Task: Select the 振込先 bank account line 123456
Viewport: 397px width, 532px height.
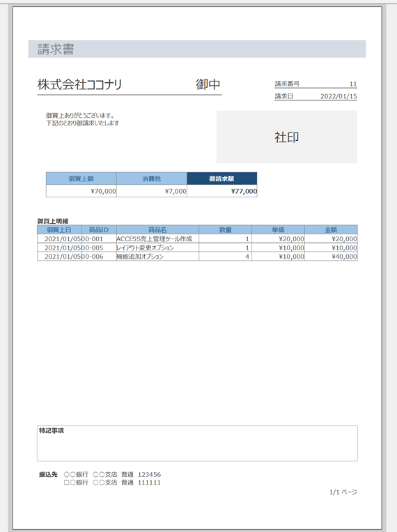Action: coord(112,474)
